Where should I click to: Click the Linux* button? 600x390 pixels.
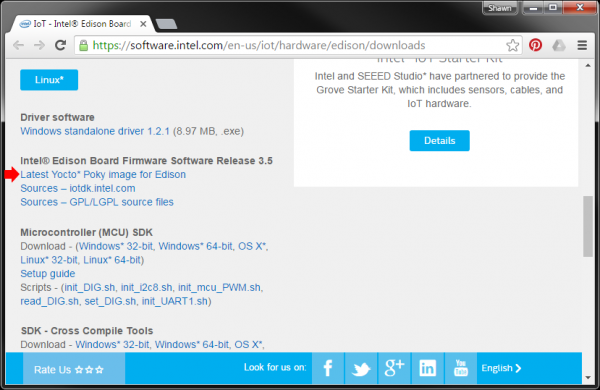49,80
